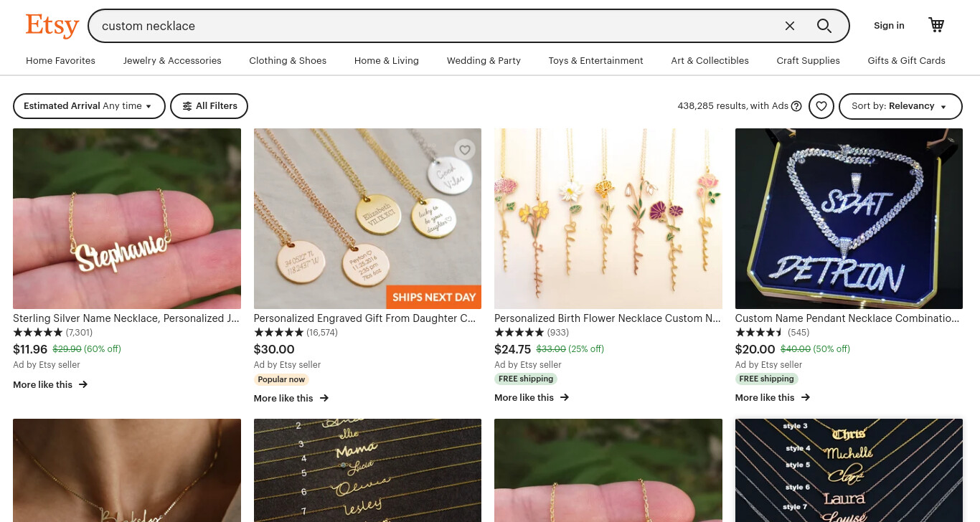
Task: Click Sign in
Action: tap(889, 26)
